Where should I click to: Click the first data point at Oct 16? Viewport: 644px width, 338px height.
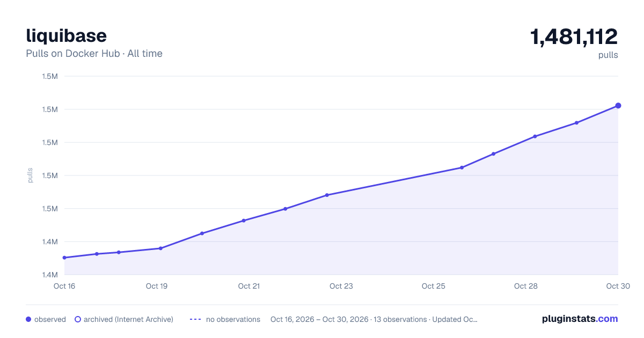[x=64, y=258]
